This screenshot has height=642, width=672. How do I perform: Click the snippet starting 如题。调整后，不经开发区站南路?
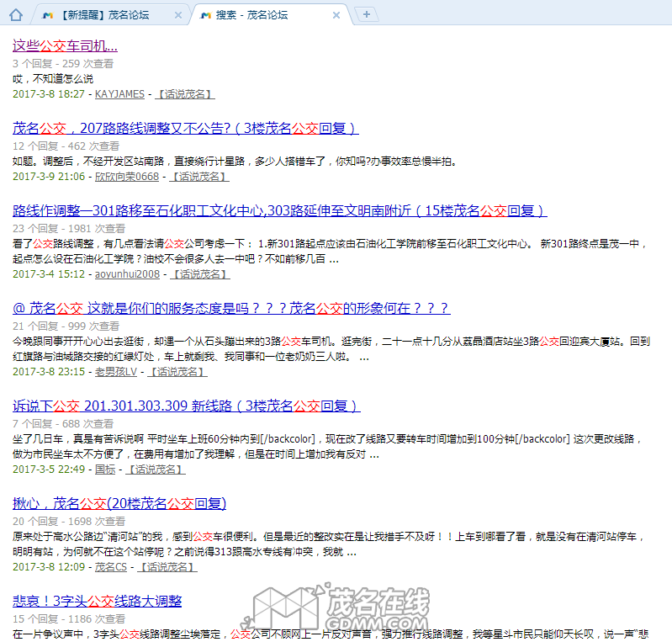click(x=235, y=162)
